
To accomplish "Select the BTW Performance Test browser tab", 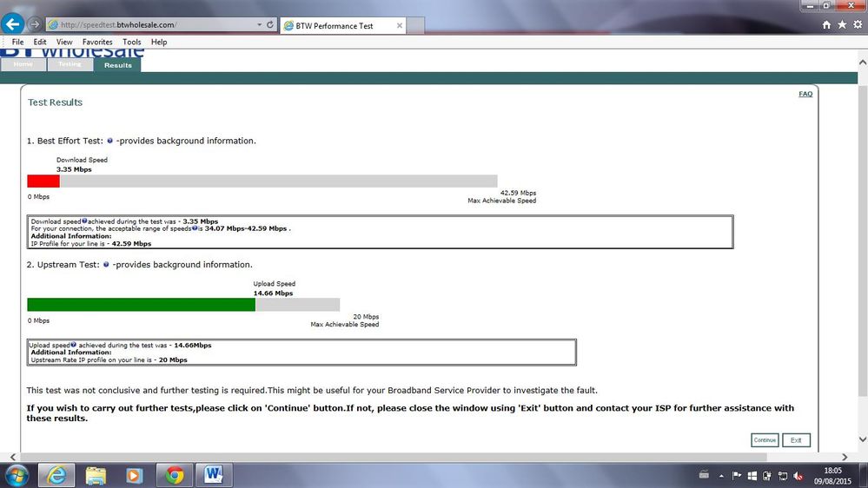I will [x=343, y=25].
